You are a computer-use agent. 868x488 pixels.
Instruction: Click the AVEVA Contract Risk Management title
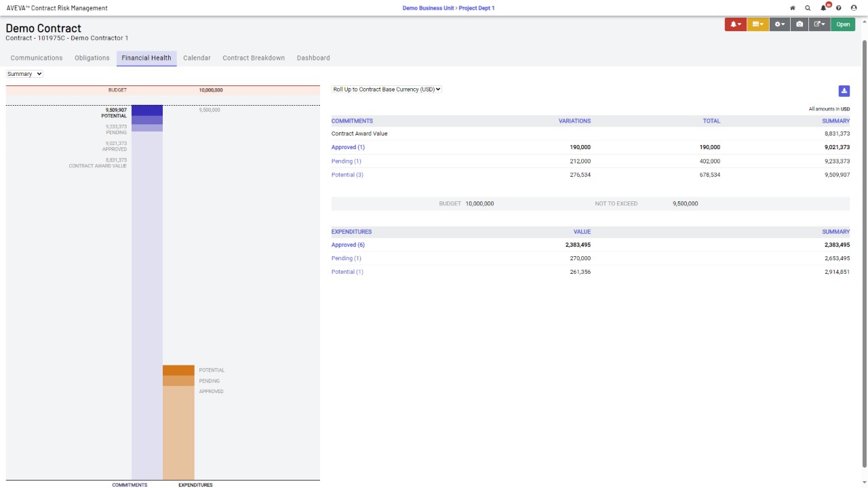pyautogui.click(x=57, y=8)
